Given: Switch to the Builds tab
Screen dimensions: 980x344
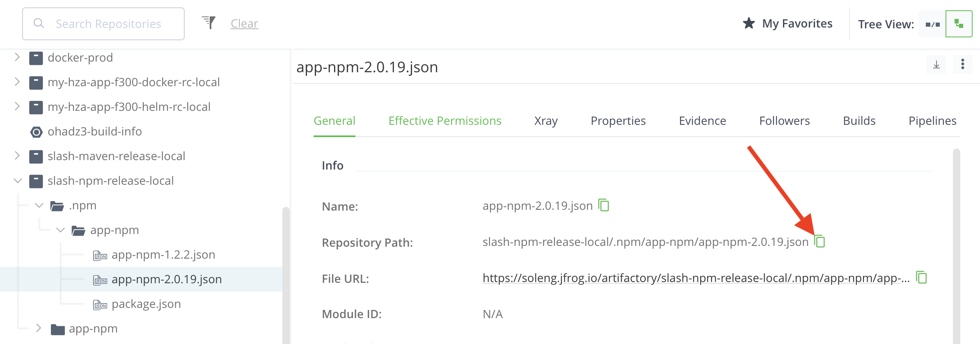Looking at the screenshot, I should [x=859, y=121].
